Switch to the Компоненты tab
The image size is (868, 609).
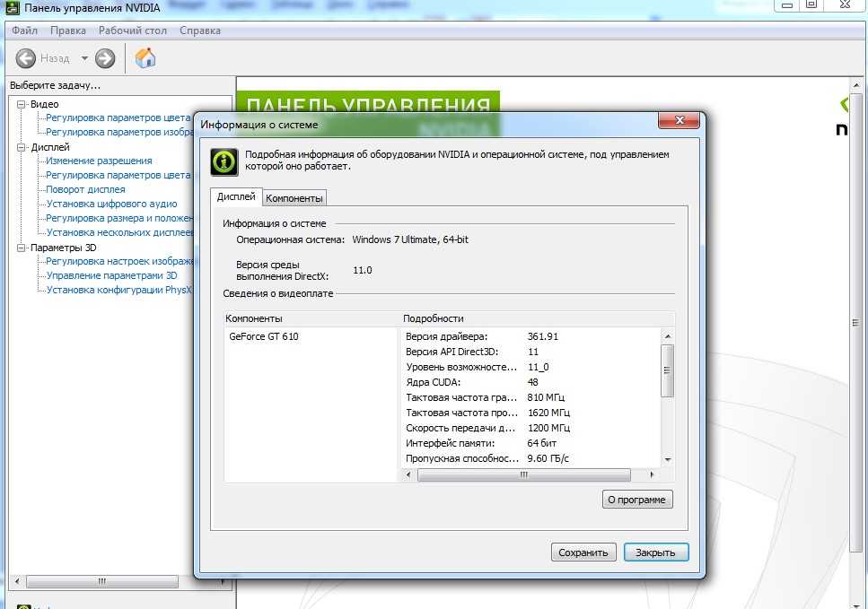point(294,198)
